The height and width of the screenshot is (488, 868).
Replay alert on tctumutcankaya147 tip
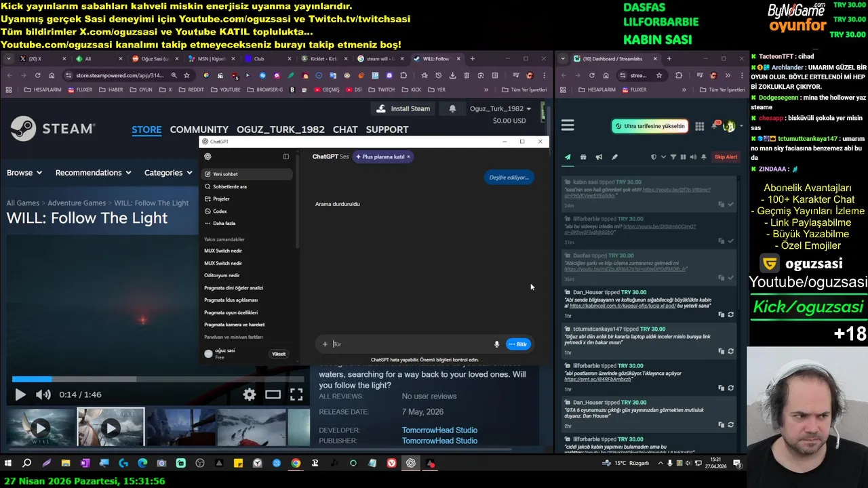[730, 351]
